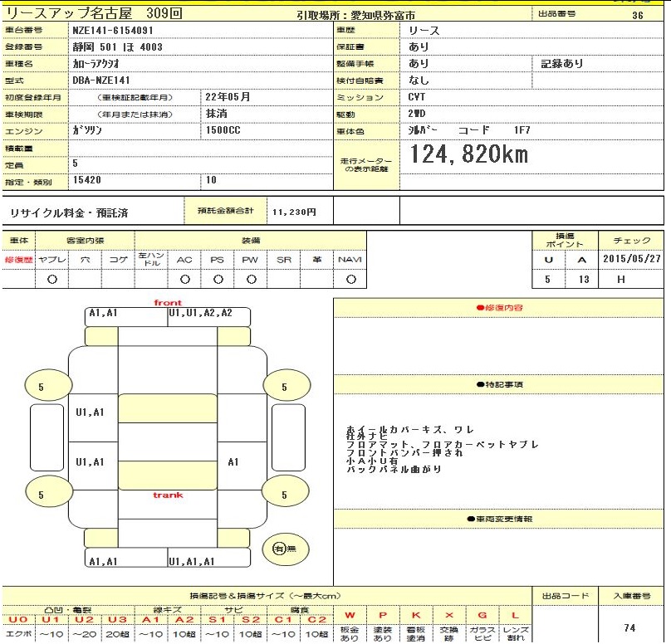
Task: Click the リースアップ名古屋 309回 title
Action: (x=93, y=14)
